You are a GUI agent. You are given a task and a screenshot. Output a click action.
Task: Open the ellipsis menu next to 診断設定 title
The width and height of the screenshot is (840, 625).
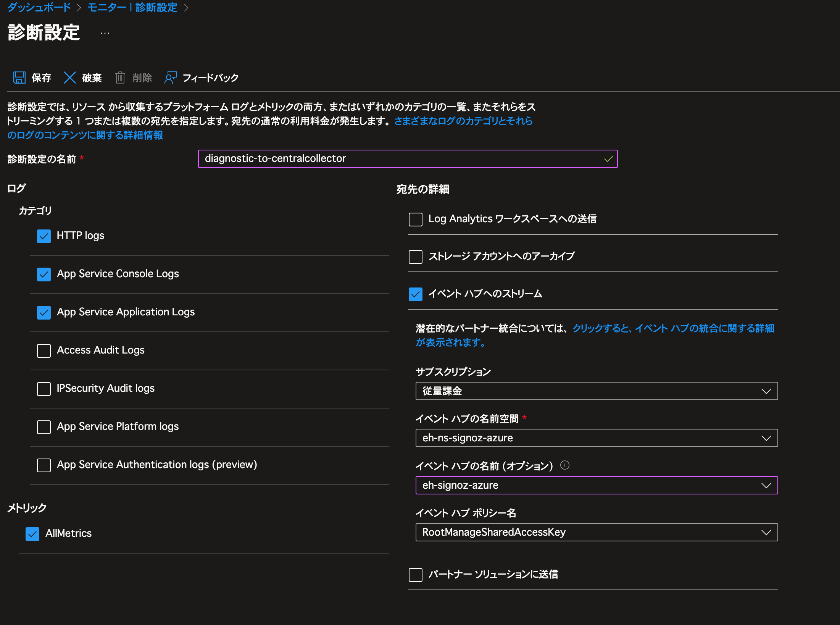tap(105, 33)
